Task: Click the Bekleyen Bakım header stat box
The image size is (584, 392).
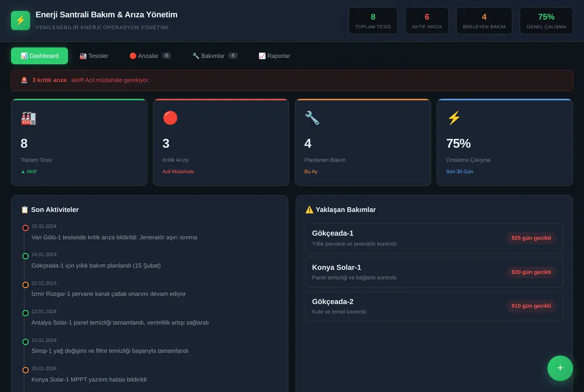Action: pyautogui.click(x=484, y=21)
